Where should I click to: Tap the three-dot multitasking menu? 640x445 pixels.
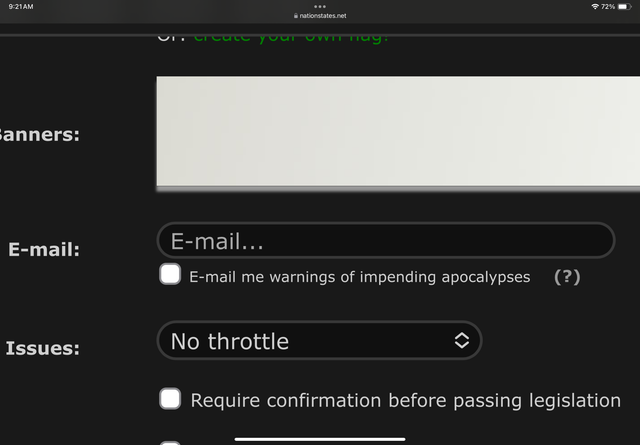pos(320,7)
